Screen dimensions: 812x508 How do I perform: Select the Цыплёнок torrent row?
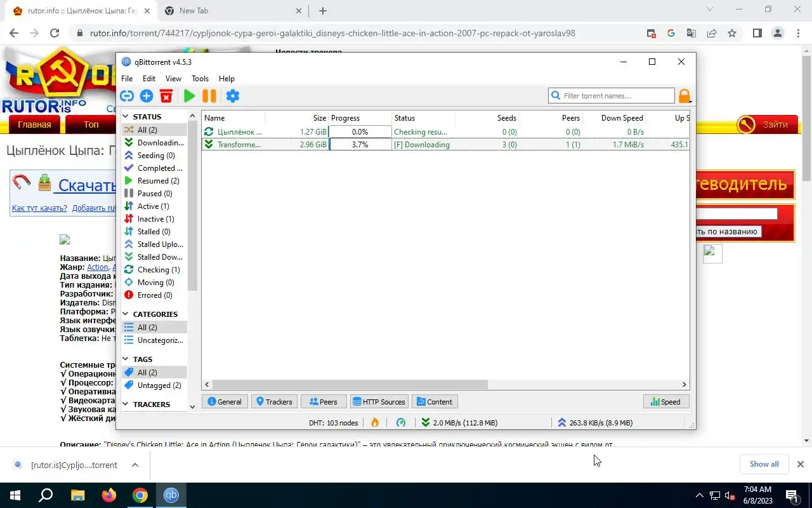point(445,132)
